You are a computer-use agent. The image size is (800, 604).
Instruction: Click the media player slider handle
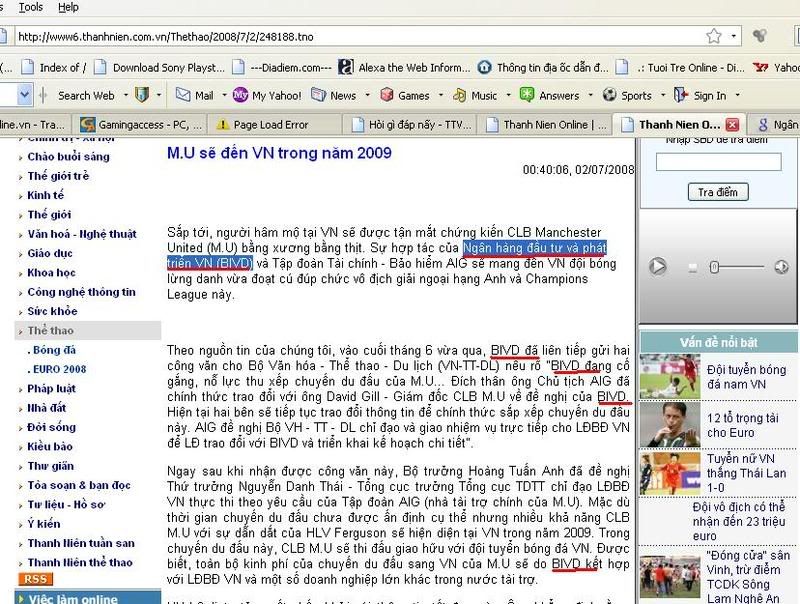click(714, 267)
